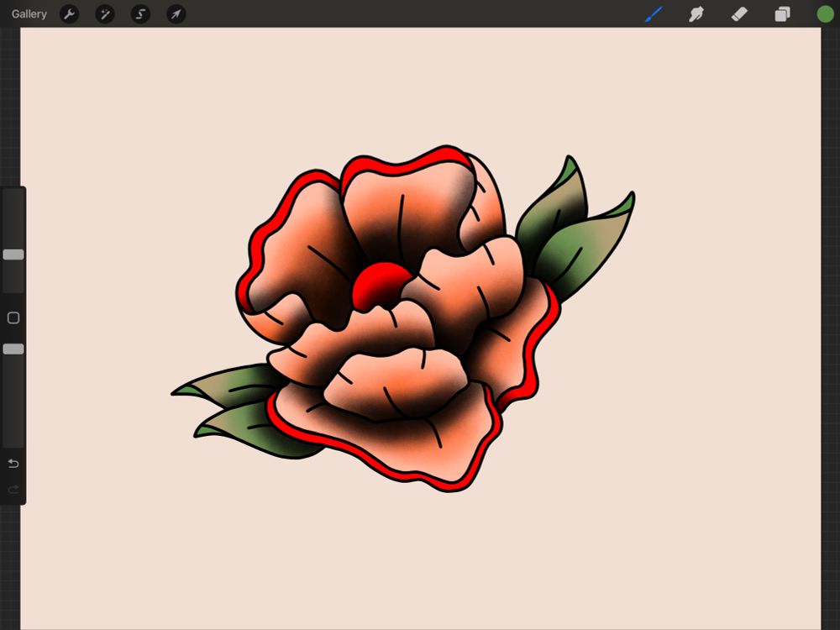Select the Eraser tool
Image resolution: width=840 pixels, height=630 pixels.
point(739,14)
